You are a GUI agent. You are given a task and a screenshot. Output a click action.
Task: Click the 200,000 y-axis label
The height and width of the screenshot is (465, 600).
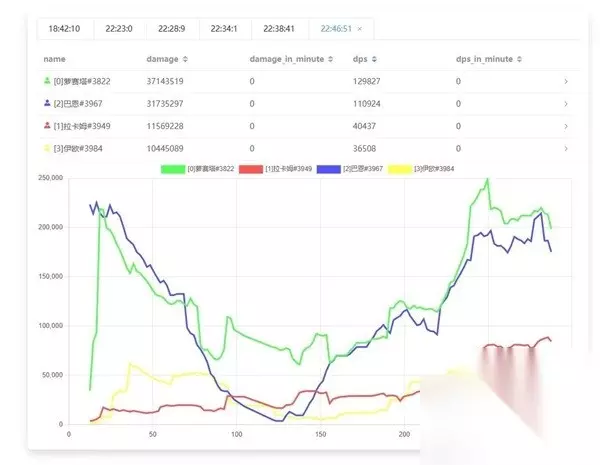[51, 227]
